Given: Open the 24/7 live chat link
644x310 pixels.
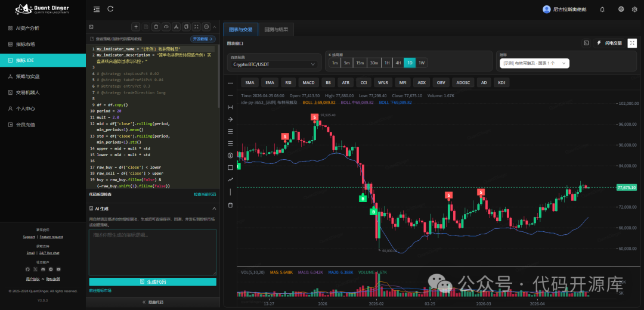Looking at the screenshot, I should pos(49,253).
